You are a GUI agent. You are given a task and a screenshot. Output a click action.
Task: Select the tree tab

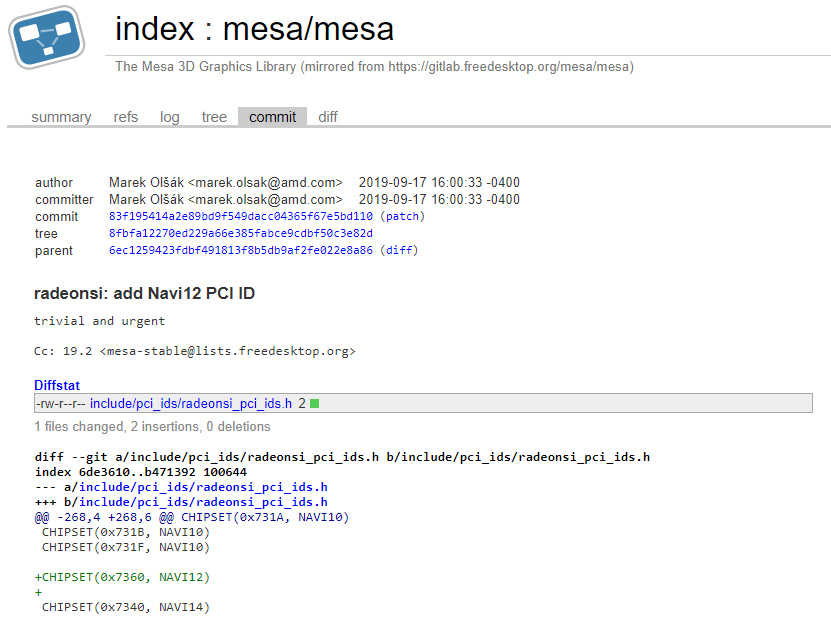[x=214, y=117]
